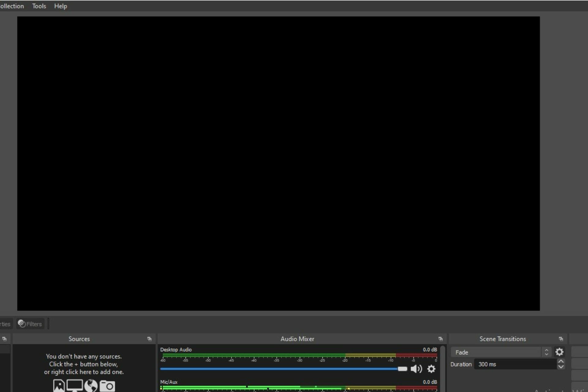This screenshot has width=588, height=392.
Task: Open the Help menu
Action: pyautogui.click(x=60, y=6)
